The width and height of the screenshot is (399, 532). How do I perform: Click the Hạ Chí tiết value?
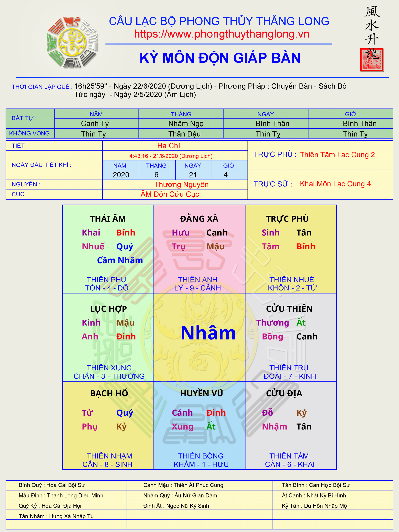click(x=168, y=146)
